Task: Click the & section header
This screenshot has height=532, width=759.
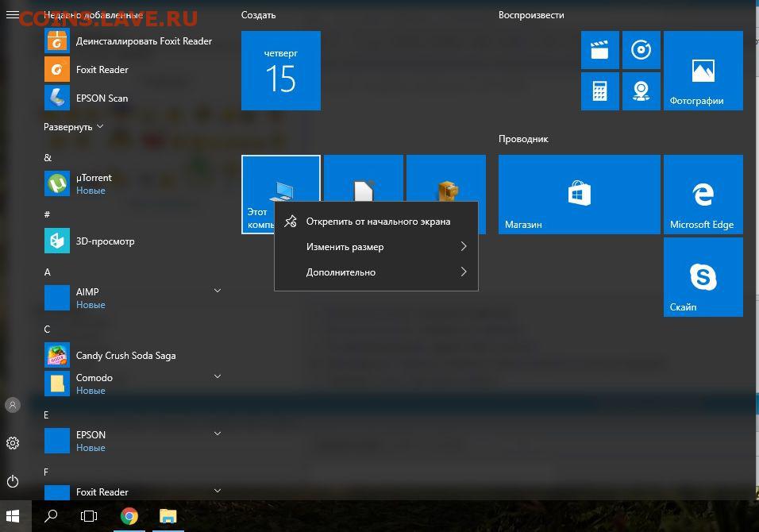Action: coord(48,157)
